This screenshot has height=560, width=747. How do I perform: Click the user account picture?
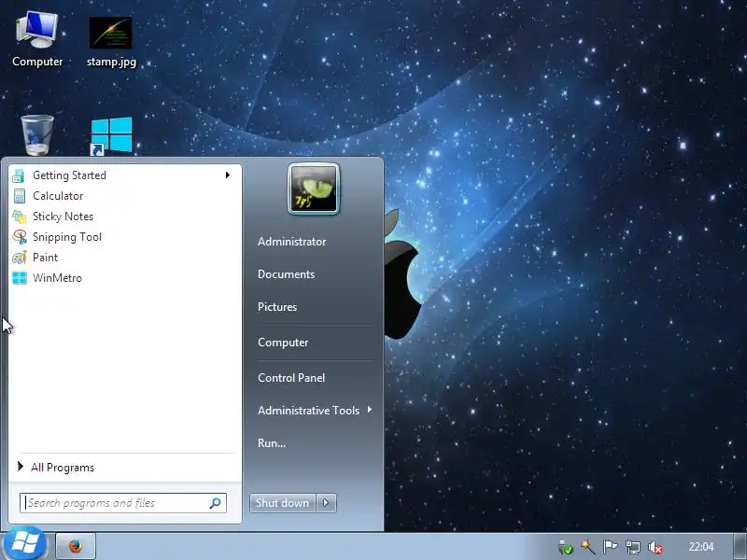(314, 189)
